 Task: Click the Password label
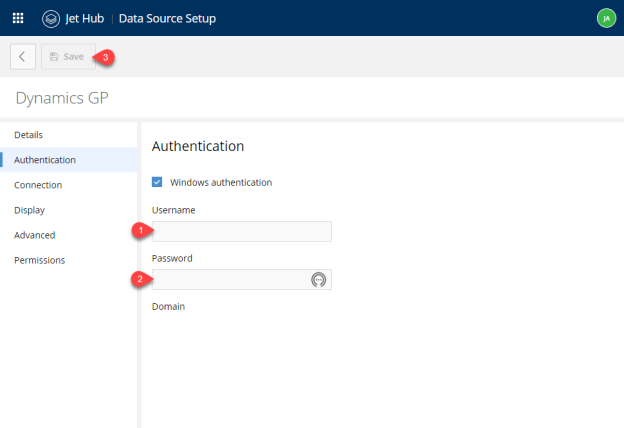[172, 258]
